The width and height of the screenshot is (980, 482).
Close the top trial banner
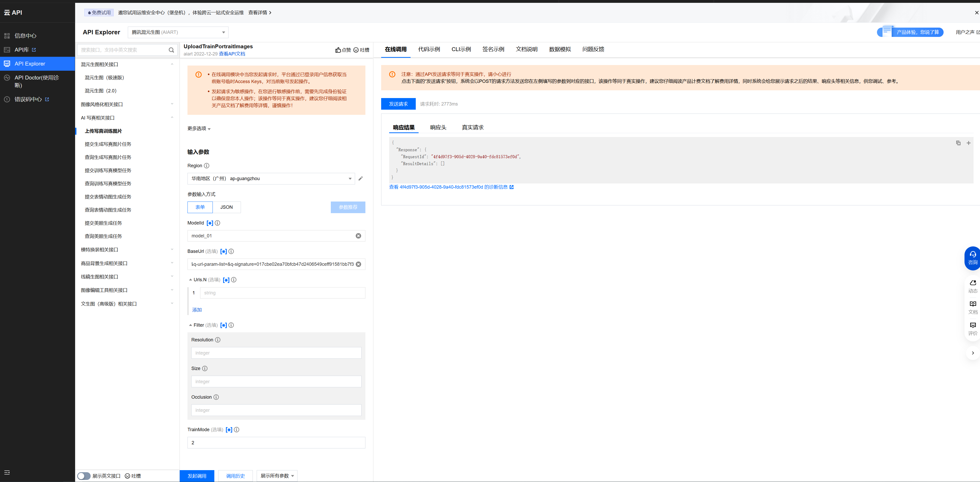point(977,13)
